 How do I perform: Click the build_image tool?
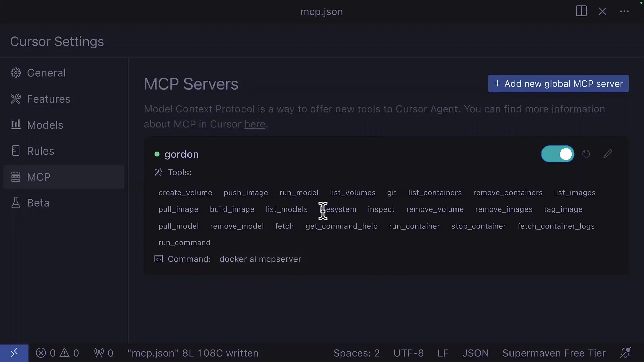point(232,209)
